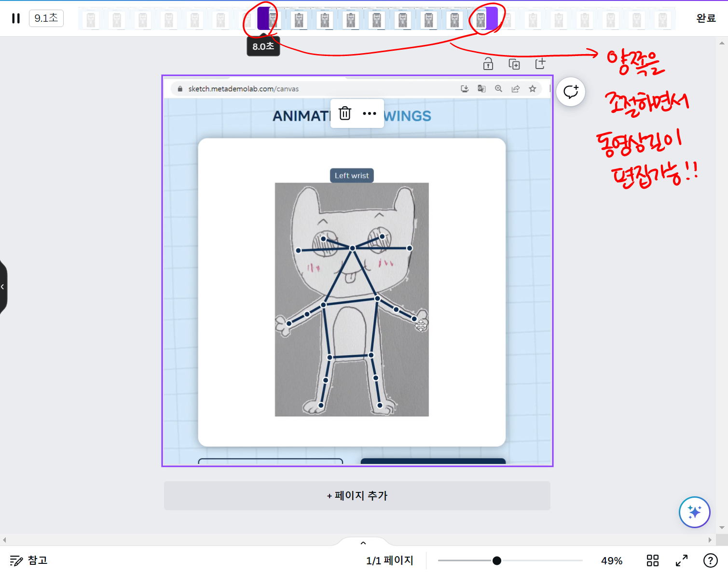Viewport: 728px width, 574px height.
Task: Pause the playing video
Action: (x=15, y=18)
